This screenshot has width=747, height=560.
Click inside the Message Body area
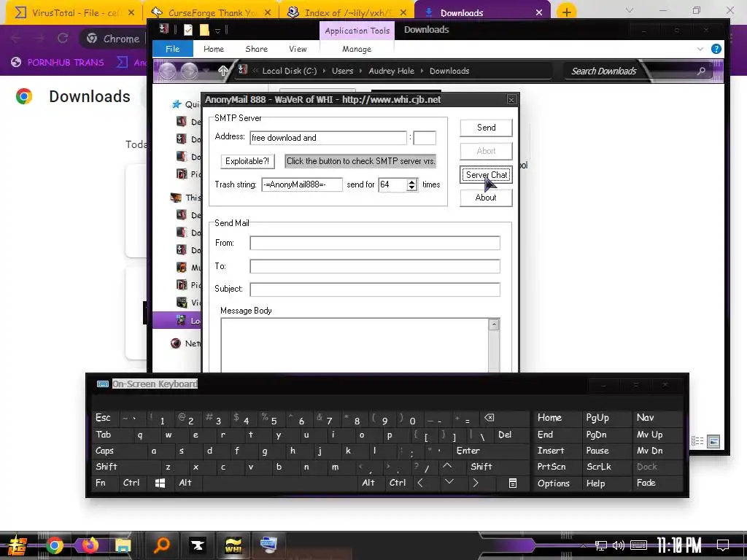tap(355, 345)
